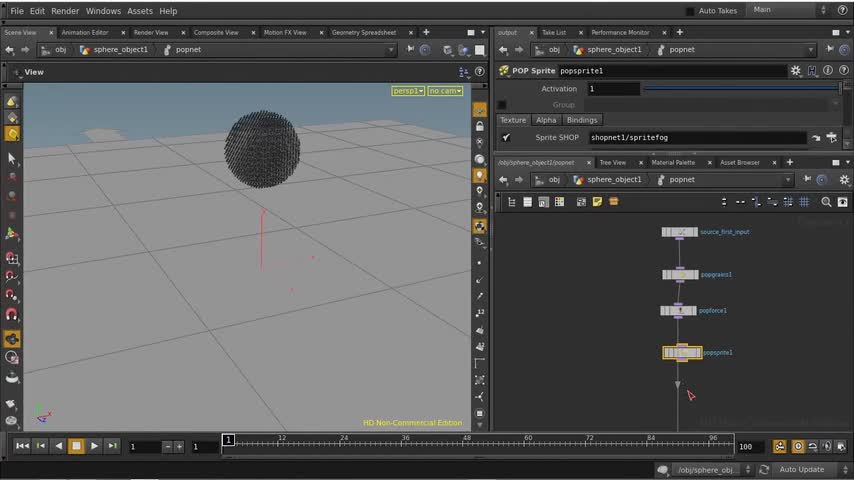The height and width of the screenshot is (480, 854).
Task: Select the Bindings parameter tab
Action: [x=582, y=120]
